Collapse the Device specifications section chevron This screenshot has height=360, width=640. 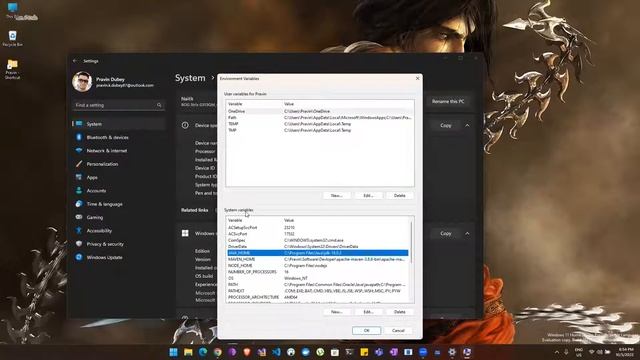click(x=467, y=125)
